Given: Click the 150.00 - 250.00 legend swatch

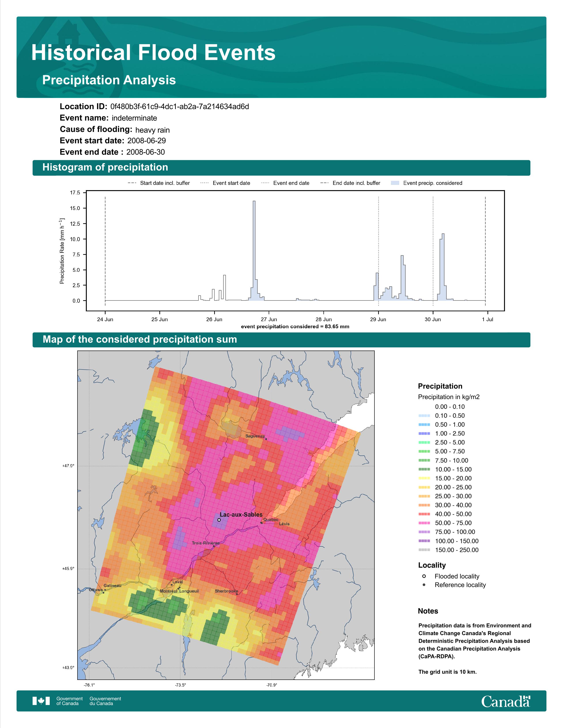Looking at the screenshot, I should coord(424,550).
